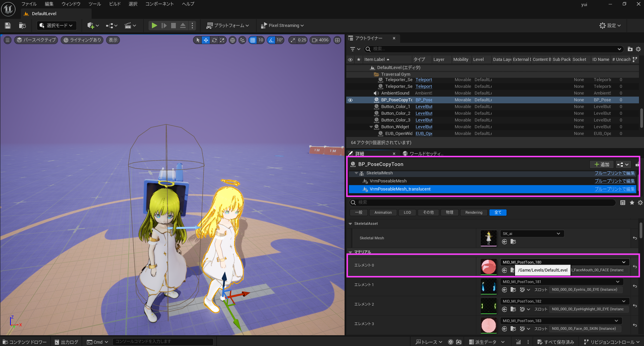Screen dimensions: 644x346
Task: Click the eject from player button
Action: (183, 26)
